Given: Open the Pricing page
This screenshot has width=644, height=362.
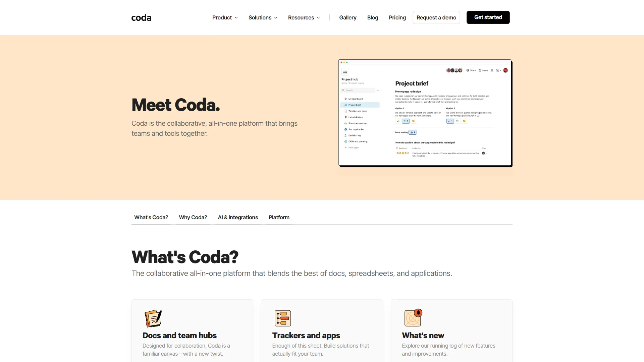Looking at the screenshot, I should coord(397,17).
